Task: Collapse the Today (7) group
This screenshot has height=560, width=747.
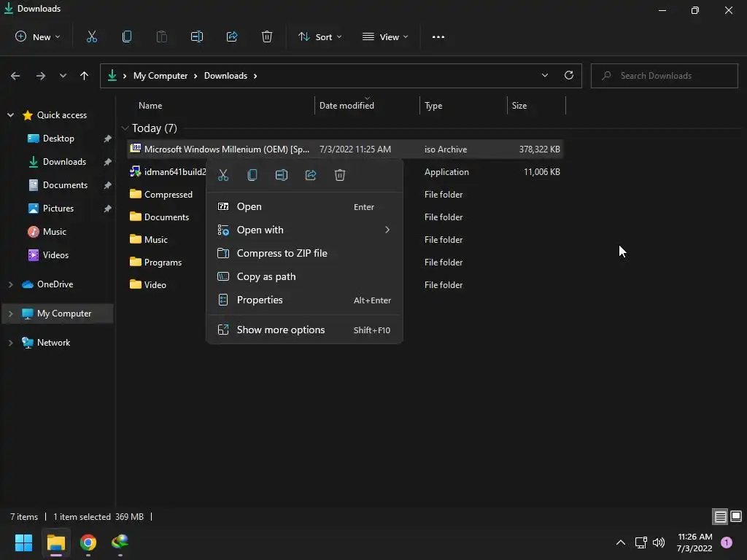Action: 125,128
